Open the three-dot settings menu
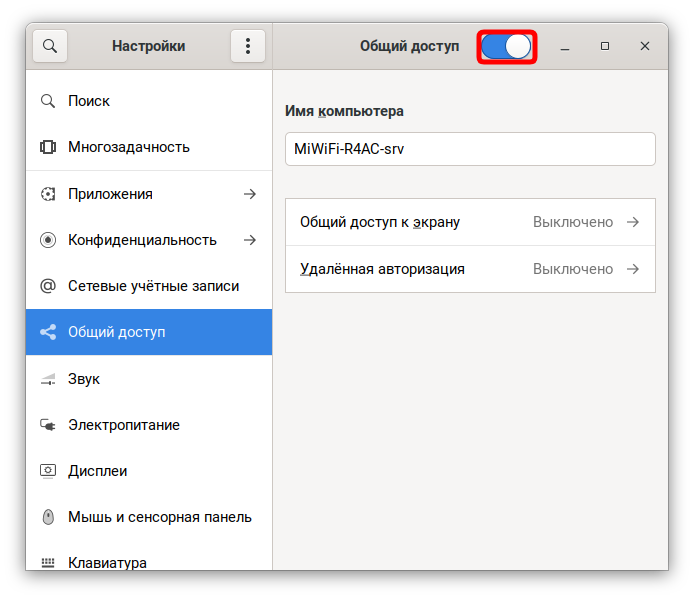Screen dimensions: 694x599 (247, 46)
